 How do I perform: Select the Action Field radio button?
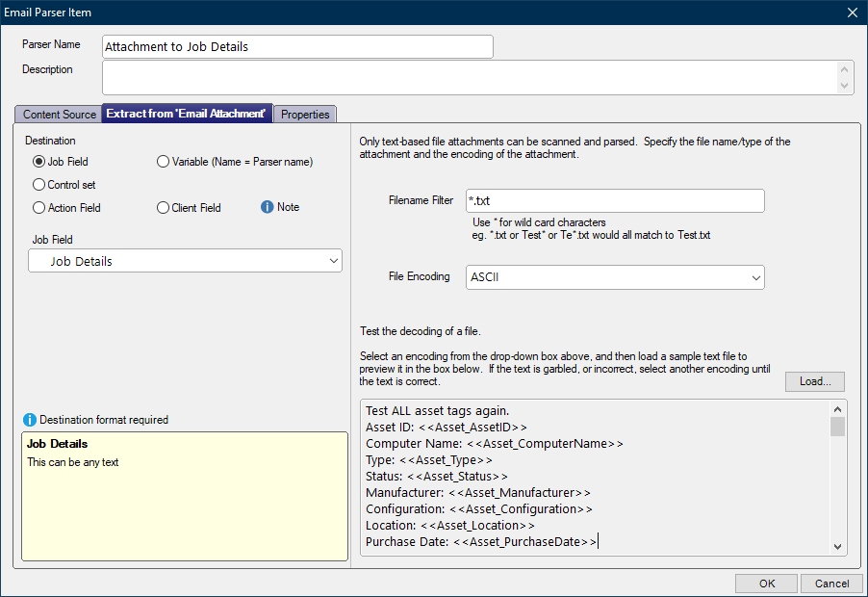tap(38, 208)
